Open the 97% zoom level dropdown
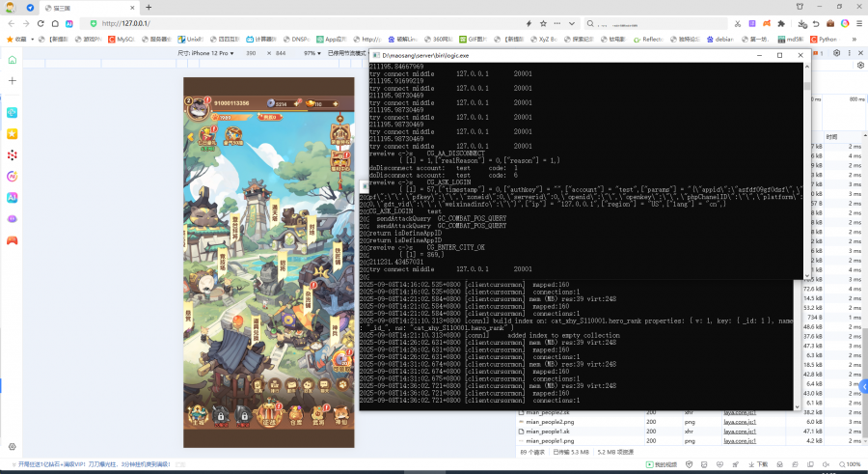The height and width of the screenshot is (474, 868). pos(312,53)
